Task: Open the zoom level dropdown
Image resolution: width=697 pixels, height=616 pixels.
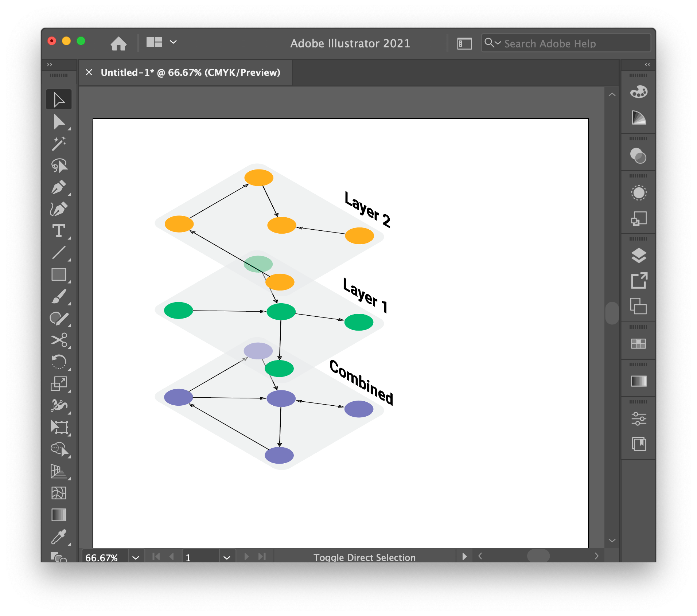Action: point(136,558)
